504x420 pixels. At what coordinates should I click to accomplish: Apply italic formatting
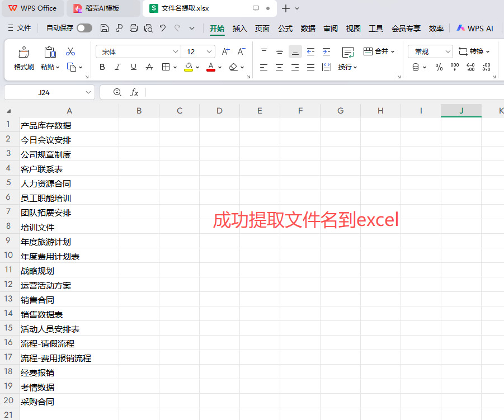(117, 67)
